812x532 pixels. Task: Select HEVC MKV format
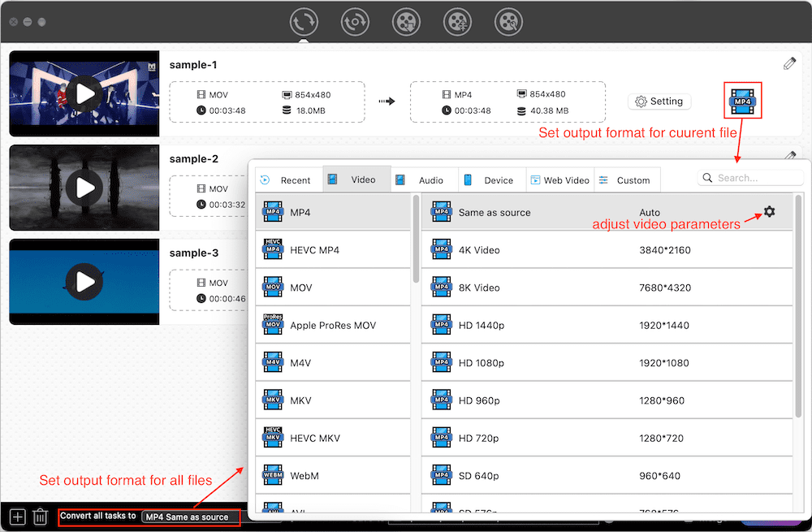tap(333, 438)
